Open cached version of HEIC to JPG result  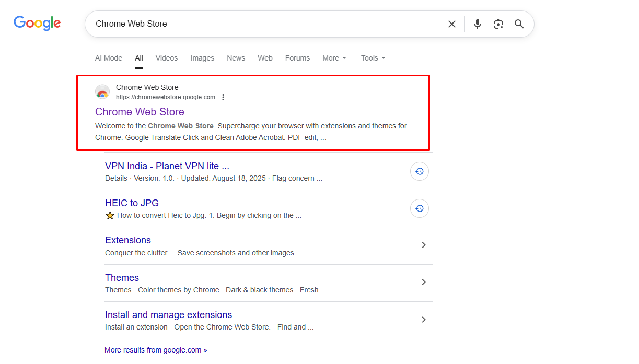point(420,208)
